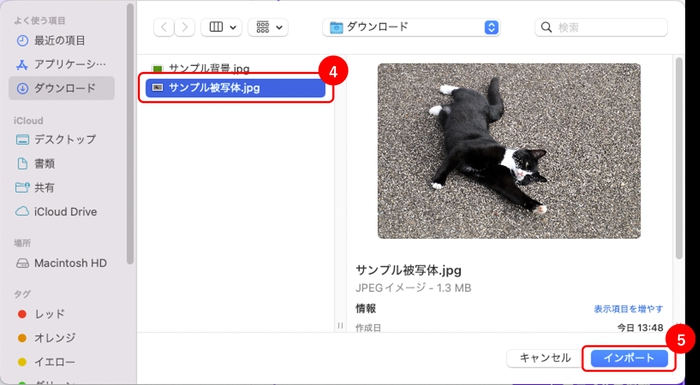Click the disk icon beside Macintosh HD
700x385 pixels.
(x=22, y=263)
